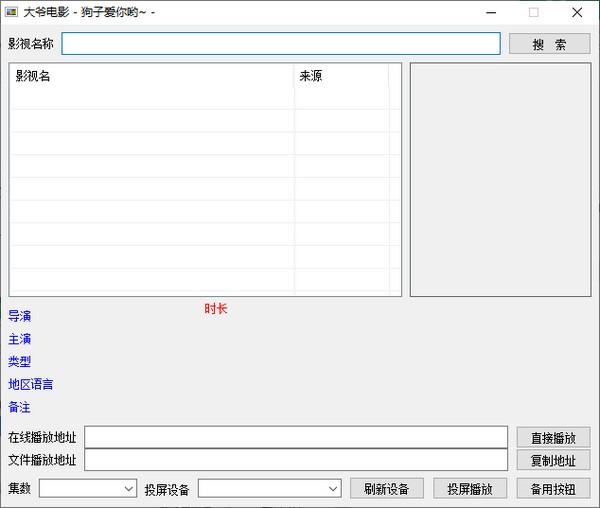Sort by the 影视名 column header
Screen dimensions: 600x508
[x=150, y=76]
